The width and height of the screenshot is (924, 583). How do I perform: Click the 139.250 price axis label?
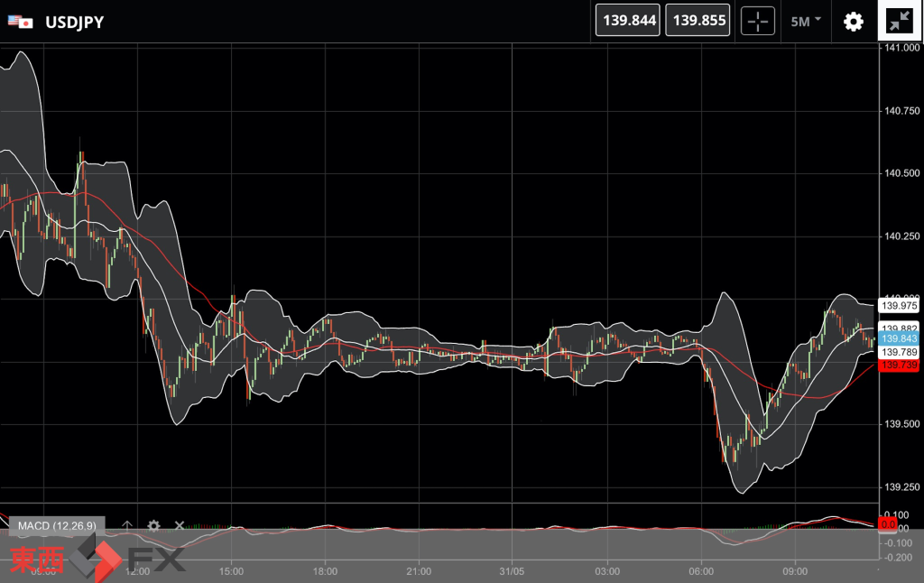[x=902, y=487]
